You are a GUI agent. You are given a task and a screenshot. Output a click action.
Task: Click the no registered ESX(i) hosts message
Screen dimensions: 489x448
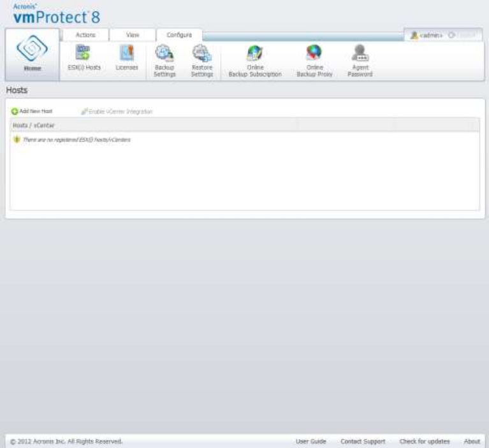tap(77, 140)
